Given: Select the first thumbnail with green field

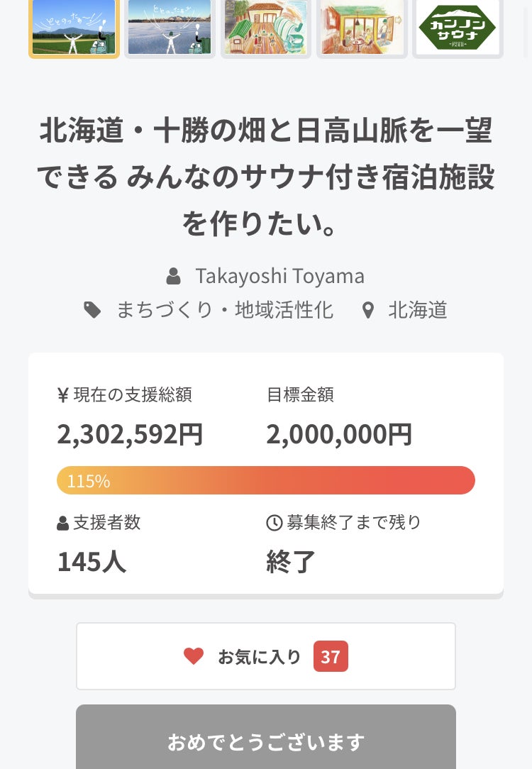Looking at the screenshot, I should 74,27.
